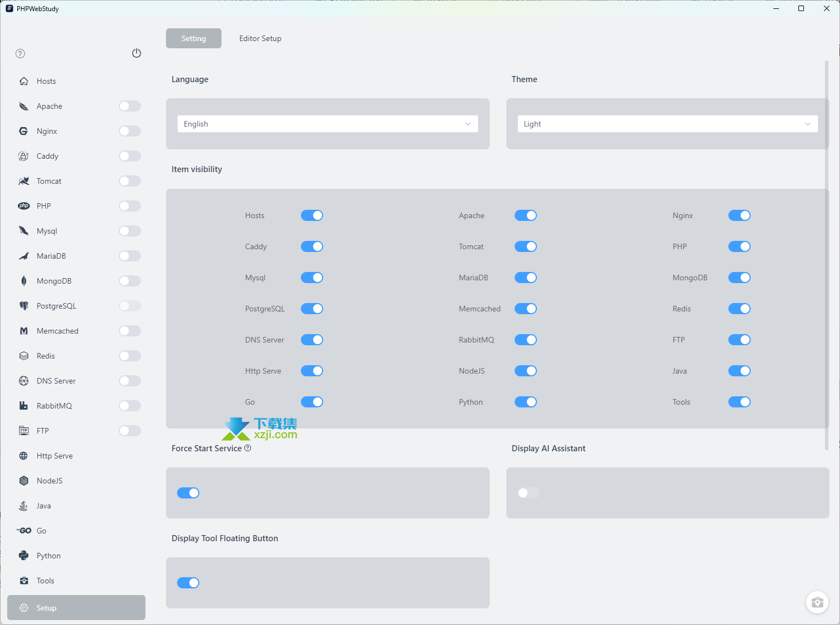840x625 pixels.
Task: Turn on the FTP service switch in sidebar
Action: coord(130,431)
